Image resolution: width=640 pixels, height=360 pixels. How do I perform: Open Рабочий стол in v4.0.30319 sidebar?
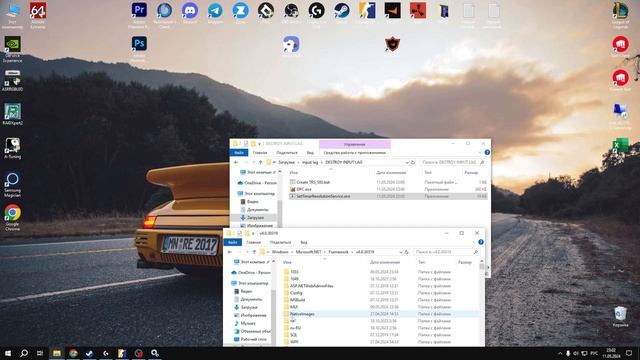pyautogui.click(x=253, y=339)
